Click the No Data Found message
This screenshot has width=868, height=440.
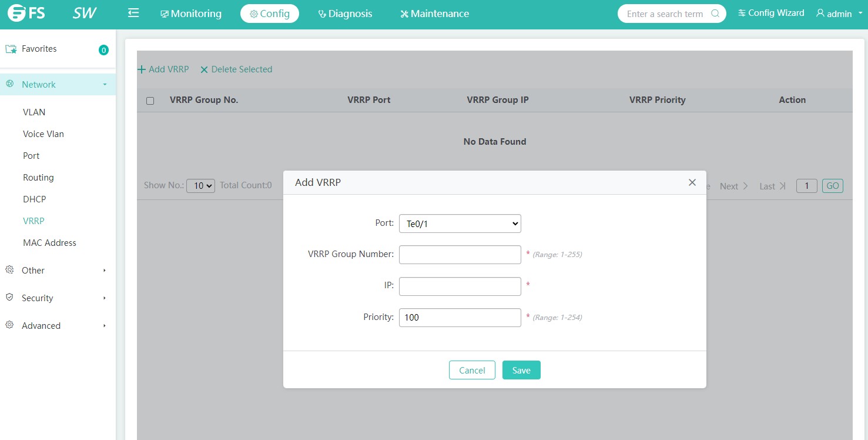tap(495, 142)
